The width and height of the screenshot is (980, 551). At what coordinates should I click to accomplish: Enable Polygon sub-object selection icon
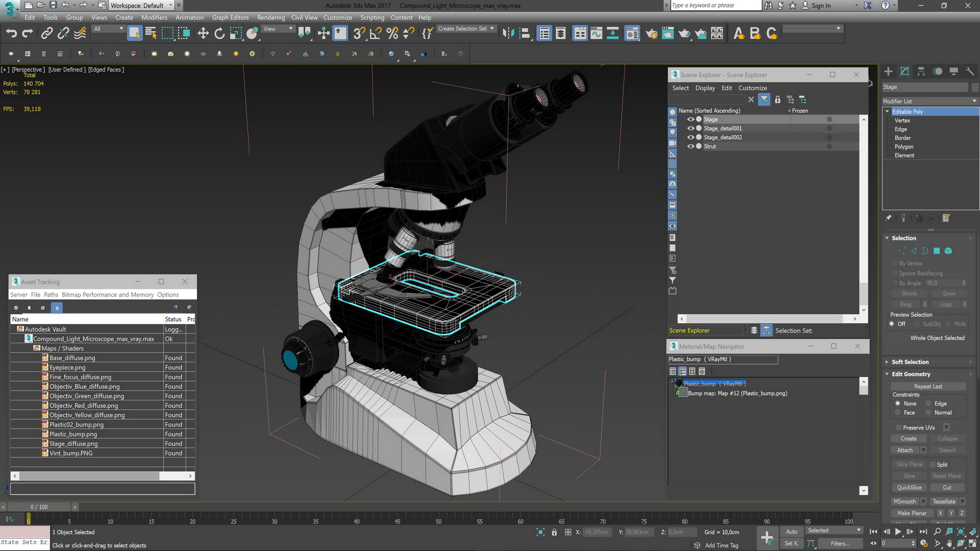tap(937, 251)
